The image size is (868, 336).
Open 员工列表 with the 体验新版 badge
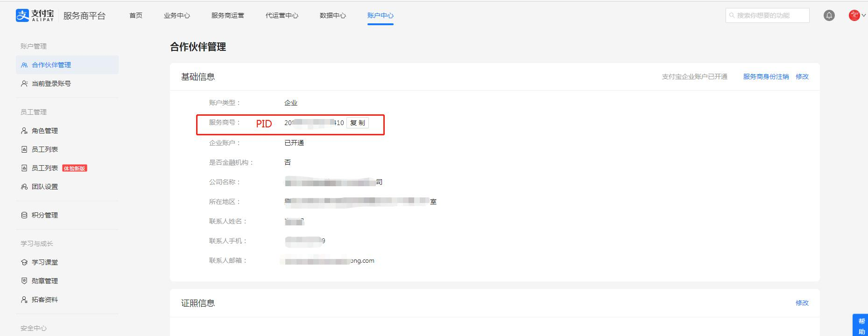[45, 168]
